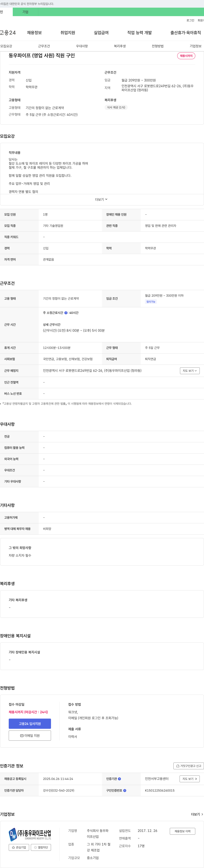This screenshot has height=868, width=204.
Task: Click the 기타 기술영업원 job category value
Action: coord(53,226)
